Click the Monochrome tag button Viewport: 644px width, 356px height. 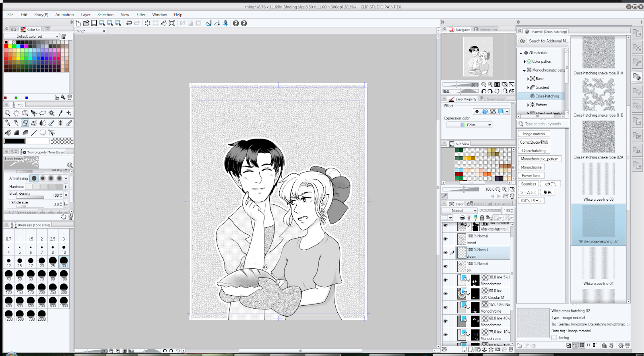coord(531,167)
